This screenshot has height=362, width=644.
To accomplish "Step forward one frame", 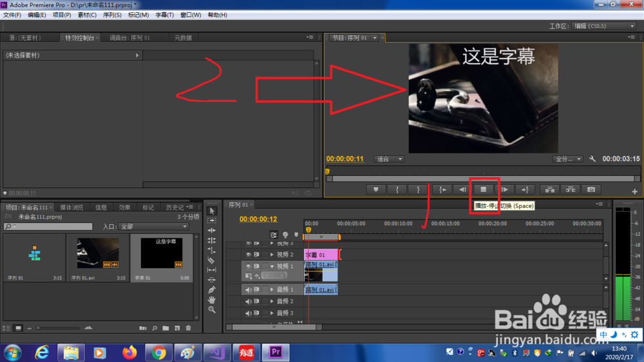I will point(505,189).
